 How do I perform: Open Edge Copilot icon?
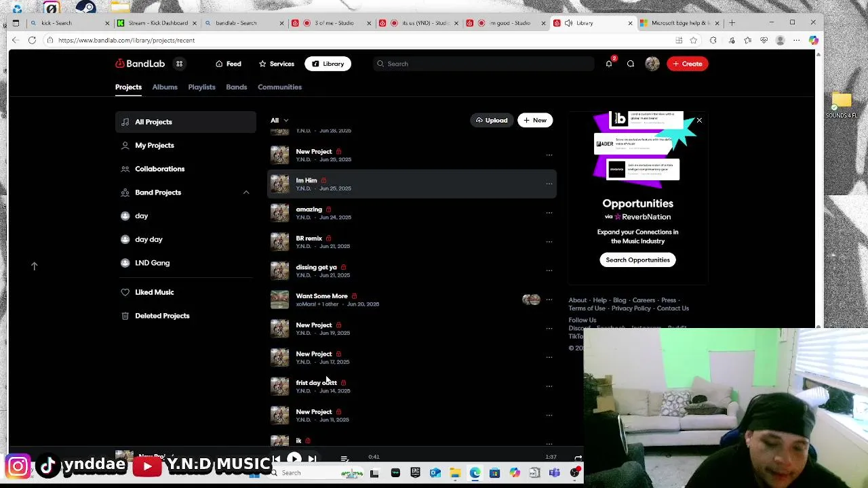(813, 40)
